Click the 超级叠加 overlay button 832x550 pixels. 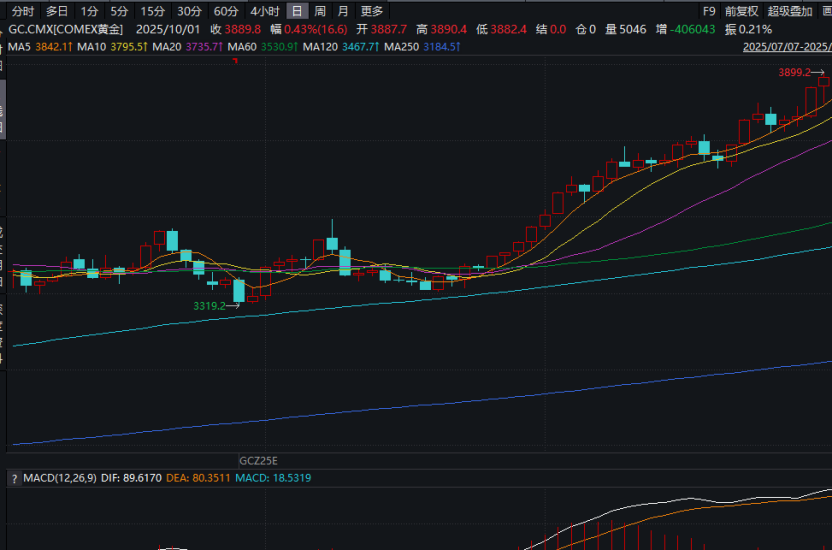[789, 11]
